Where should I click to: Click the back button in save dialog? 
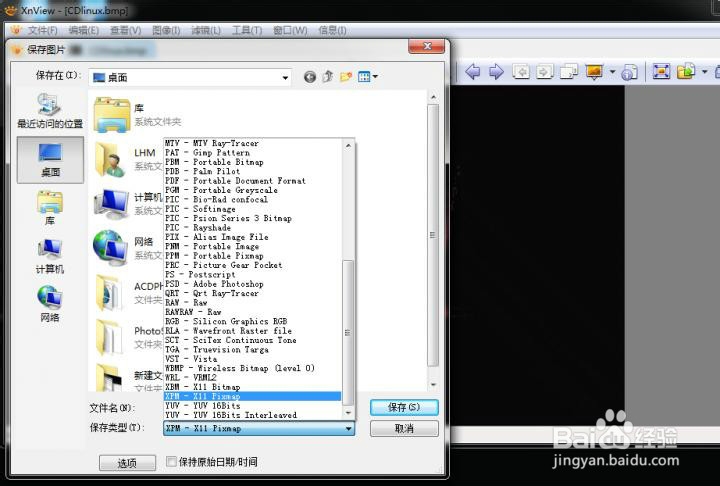pyautogui.click(x=310, y=77)
